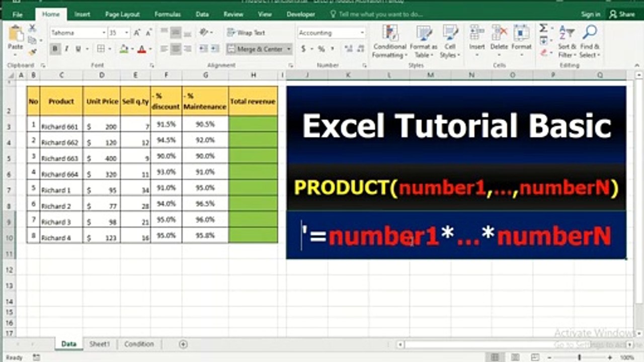This screenshot has width=644, height=362.
Task: Open the Condition worksheet tab
Action: click(x=139, y=344)
